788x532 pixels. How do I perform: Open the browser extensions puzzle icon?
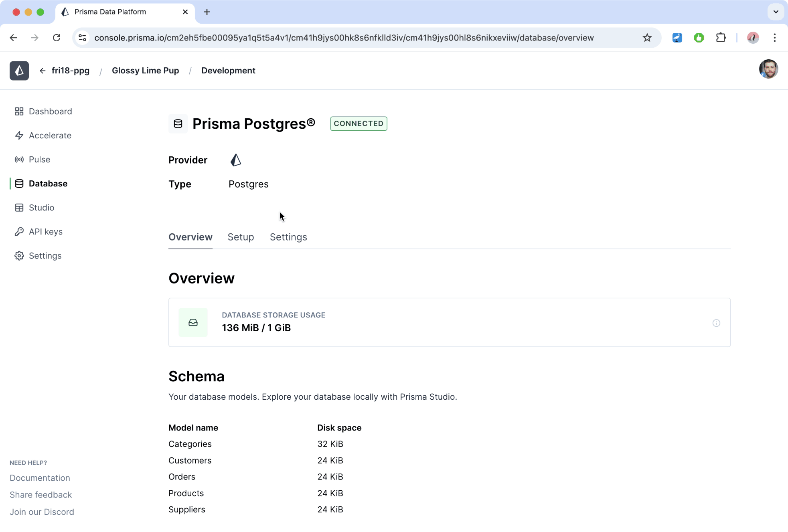click(721, 38)
